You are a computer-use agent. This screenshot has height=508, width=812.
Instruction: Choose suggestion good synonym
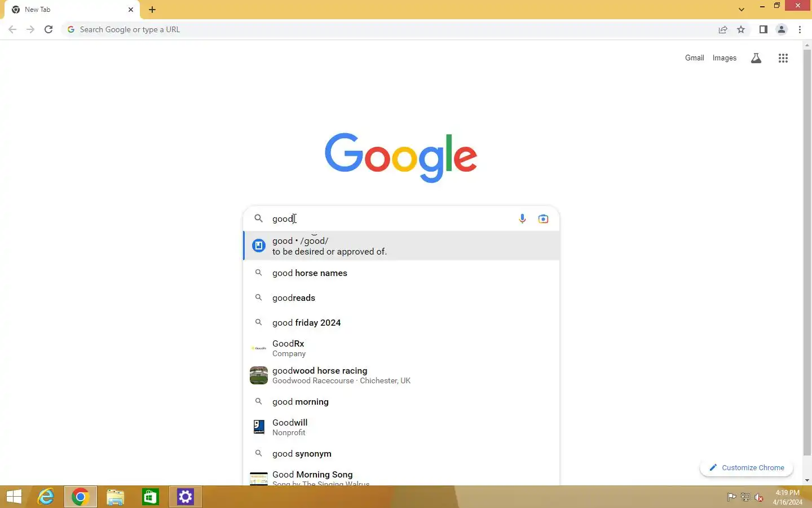(x=401, y=454)
